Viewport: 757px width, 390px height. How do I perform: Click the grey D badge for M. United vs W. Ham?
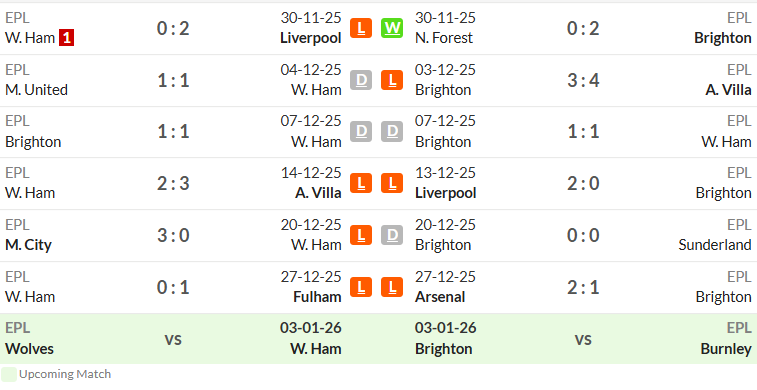coord(361,80)
